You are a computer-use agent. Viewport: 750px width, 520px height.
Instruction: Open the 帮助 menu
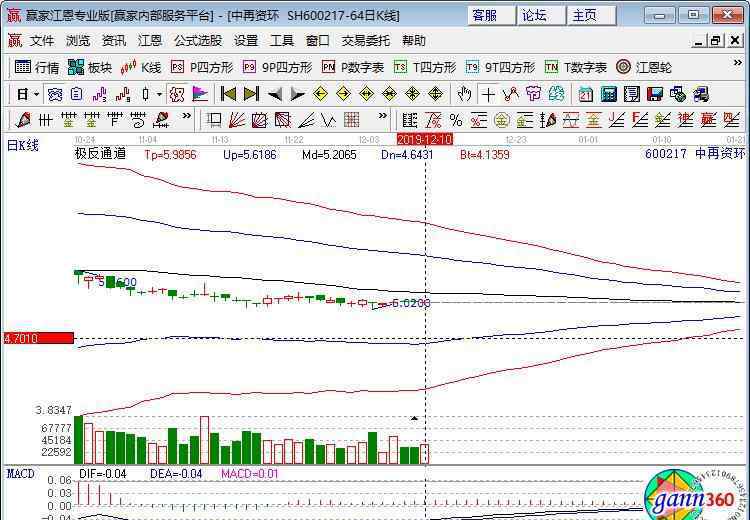414,41
